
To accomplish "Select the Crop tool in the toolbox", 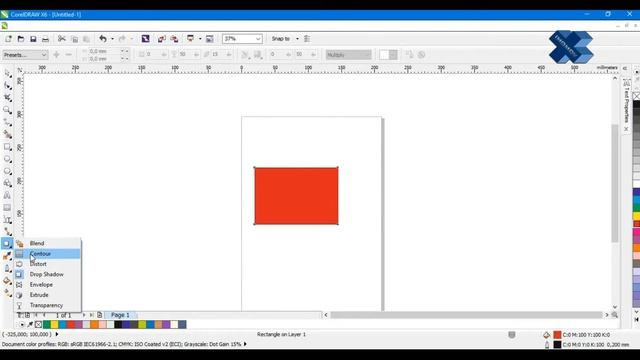I will (x=7, y=98).
